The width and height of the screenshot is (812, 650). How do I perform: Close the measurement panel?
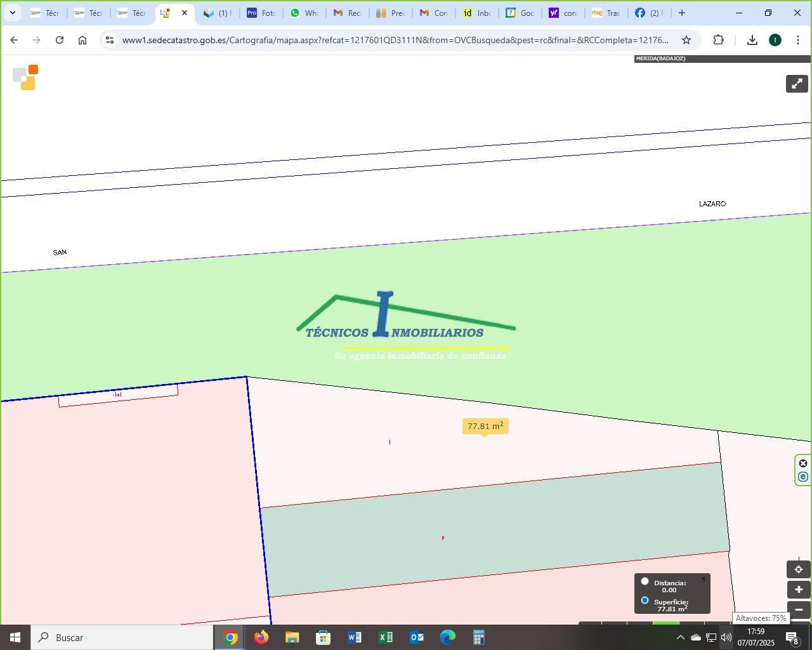click(x=703, y=580)
